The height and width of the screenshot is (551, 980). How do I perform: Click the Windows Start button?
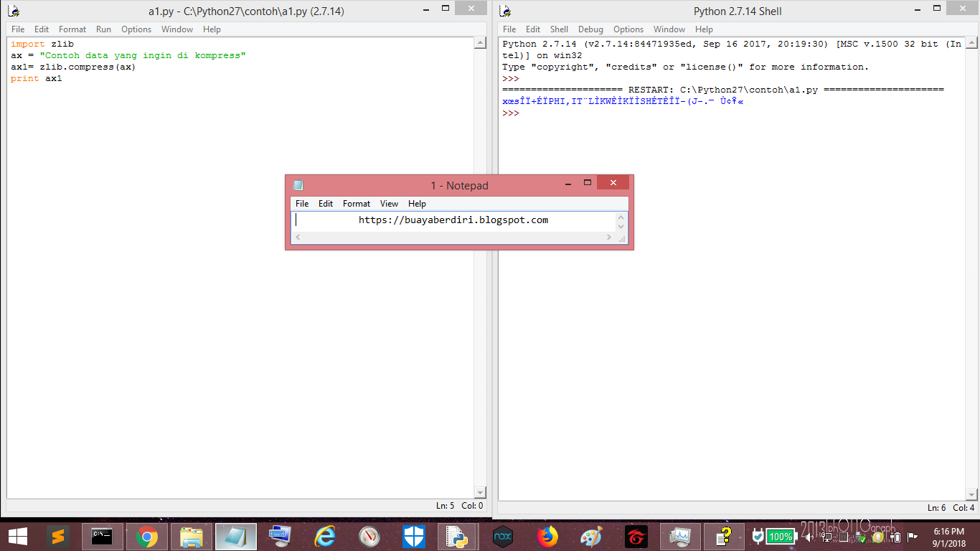pyautogui.click(x=17, y=537)
